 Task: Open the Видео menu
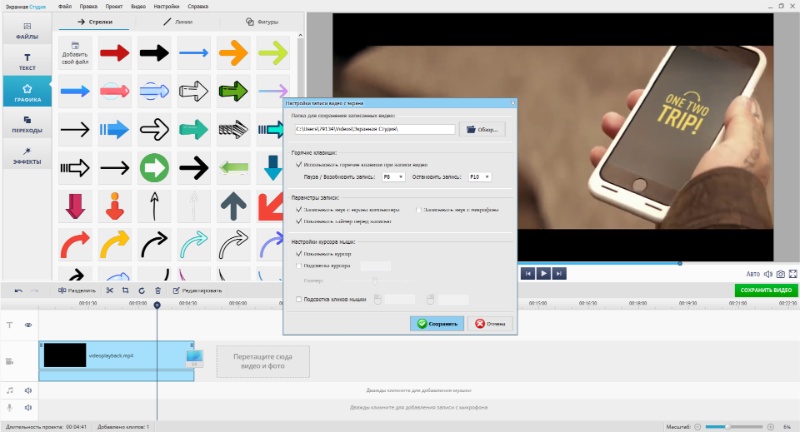pos(138,7)
